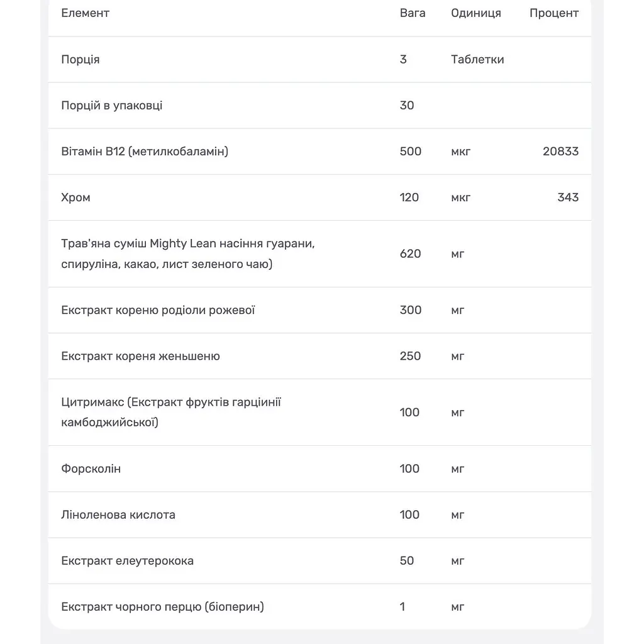Select the 'Ліноленова кислота' row label
Viewport: 644px width, 644px height.
(x=118, y=514)
